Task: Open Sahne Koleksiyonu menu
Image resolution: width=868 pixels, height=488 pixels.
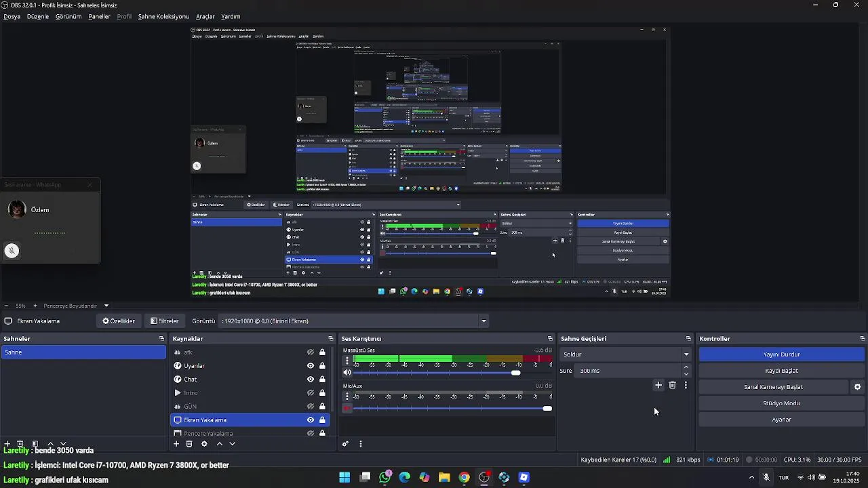Action: [163, 16]
